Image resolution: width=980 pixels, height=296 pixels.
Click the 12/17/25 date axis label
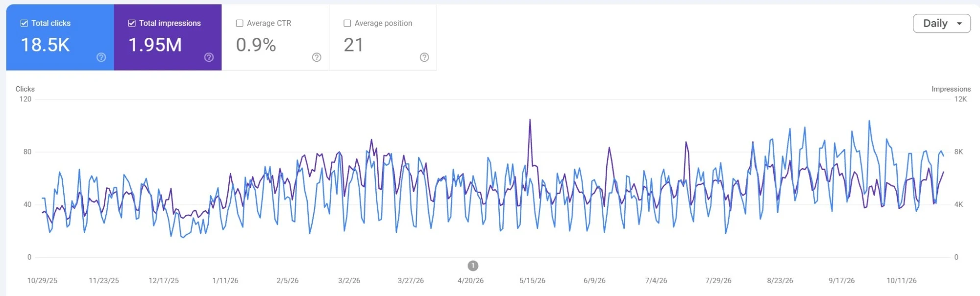pyautogui.click(x=164, y=281)
